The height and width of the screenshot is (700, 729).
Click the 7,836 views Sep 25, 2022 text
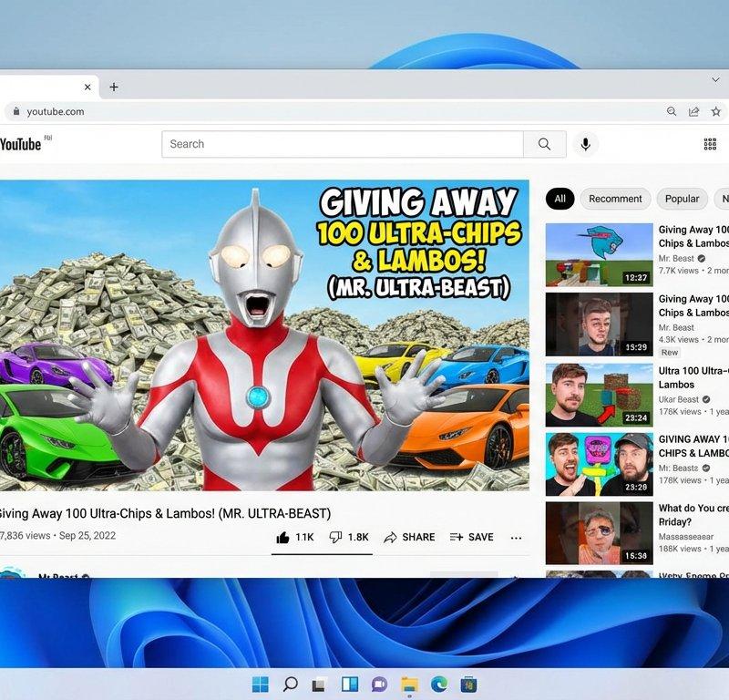(57, 535)
